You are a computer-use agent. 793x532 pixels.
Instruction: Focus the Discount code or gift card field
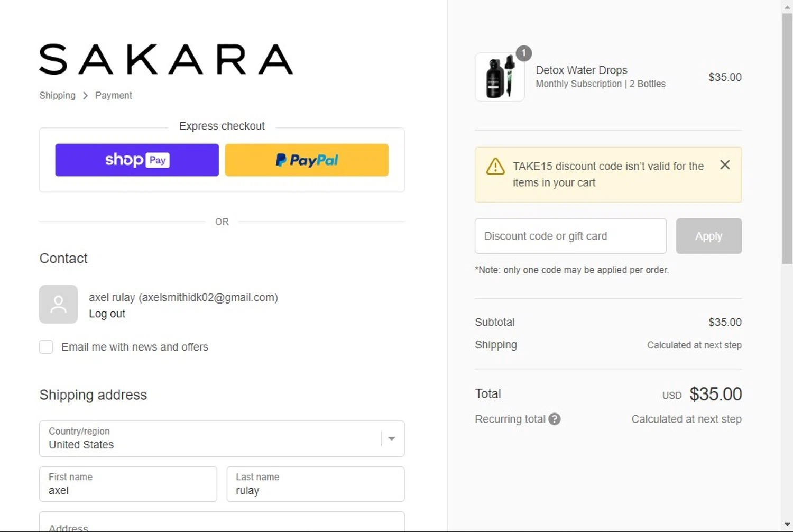(x=570, y=236)
